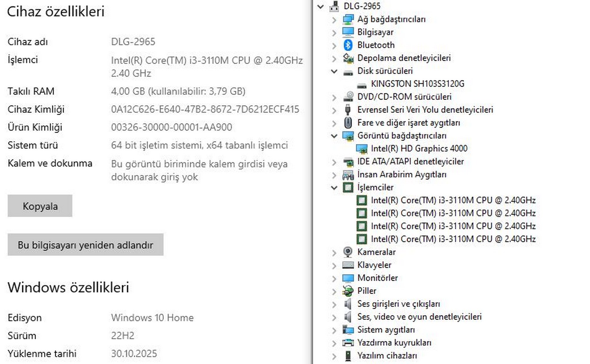Click Bu bilgisayarı yeniden adlandır button
The image size is (590, 364).
click(x=86, y=245)
